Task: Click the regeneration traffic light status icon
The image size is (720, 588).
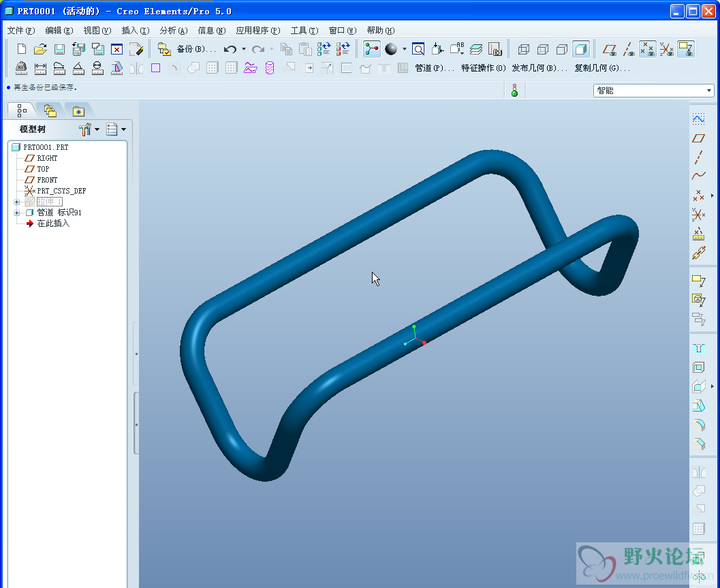Action: (514, 91)
